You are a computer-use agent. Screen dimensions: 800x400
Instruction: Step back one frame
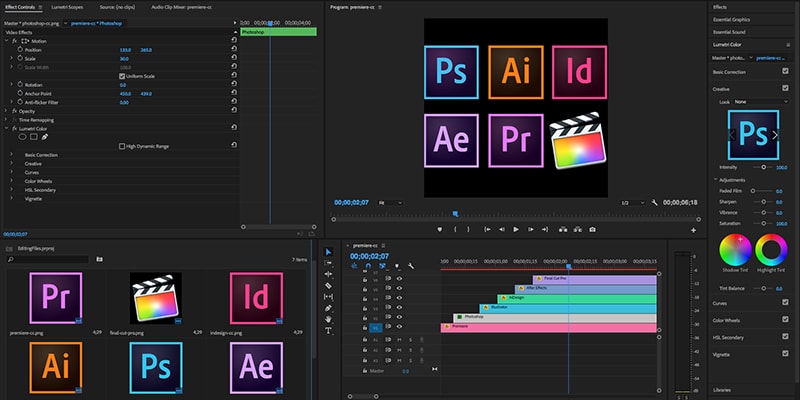(502, 230)
